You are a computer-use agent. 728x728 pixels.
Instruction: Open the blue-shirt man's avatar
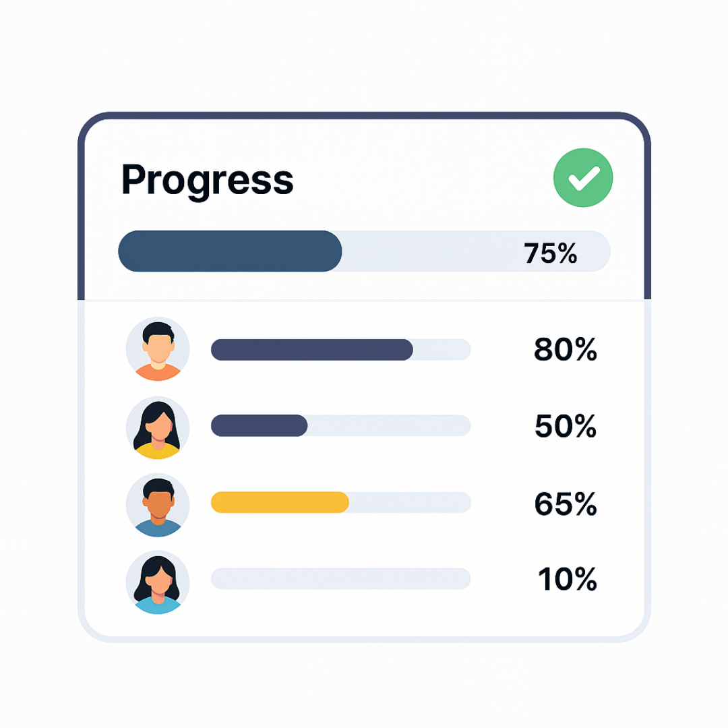point(158,504)
